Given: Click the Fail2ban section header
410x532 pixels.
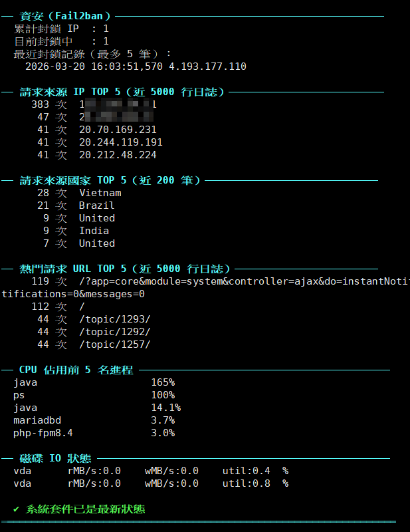Looking at the screenshot, I should tap(65, 16).
